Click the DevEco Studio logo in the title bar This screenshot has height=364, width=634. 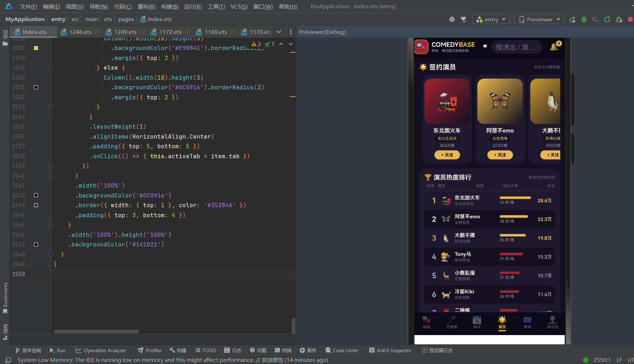tap(9, 6)
